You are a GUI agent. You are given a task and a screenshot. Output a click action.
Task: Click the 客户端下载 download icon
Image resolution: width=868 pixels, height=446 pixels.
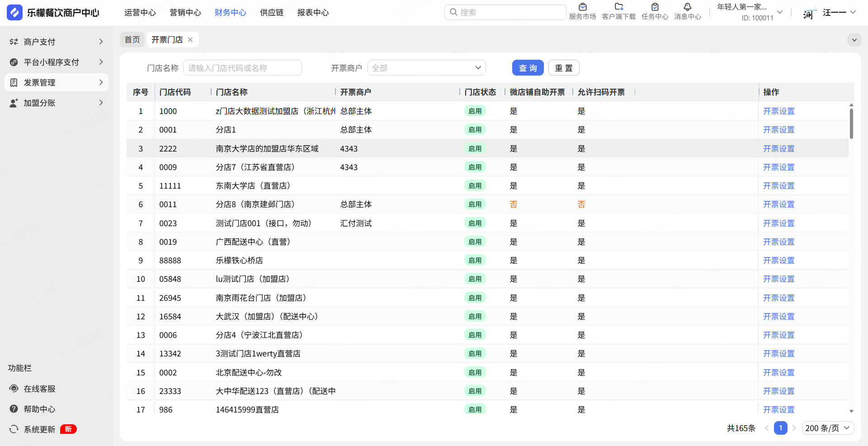pos(618,7)
